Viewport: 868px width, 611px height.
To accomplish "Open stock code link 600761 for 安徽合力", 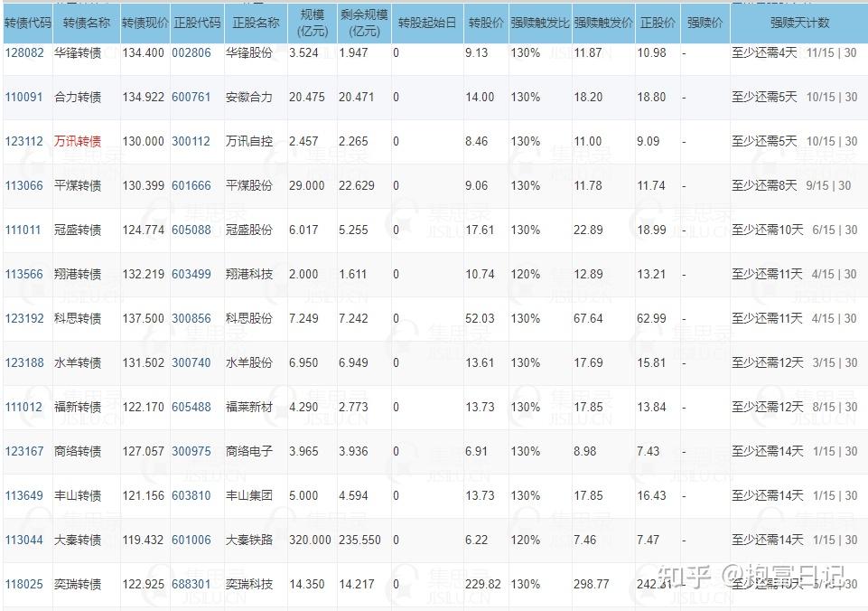I will 191,97.
